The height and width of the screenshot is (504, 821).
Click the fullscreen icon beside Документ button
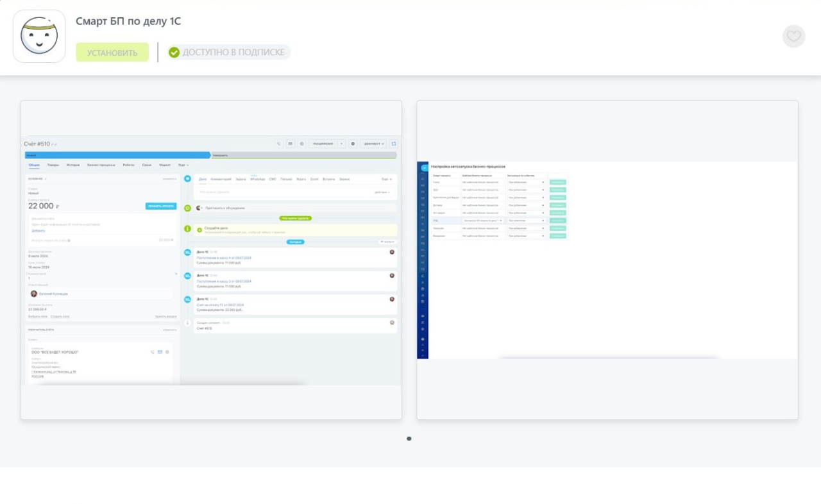pyautogui.click(x=394, y=144)
